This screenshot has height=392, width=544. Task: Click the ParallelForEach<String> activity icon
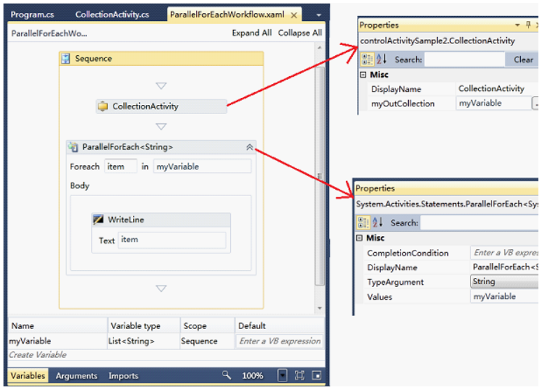click(73, 147)
